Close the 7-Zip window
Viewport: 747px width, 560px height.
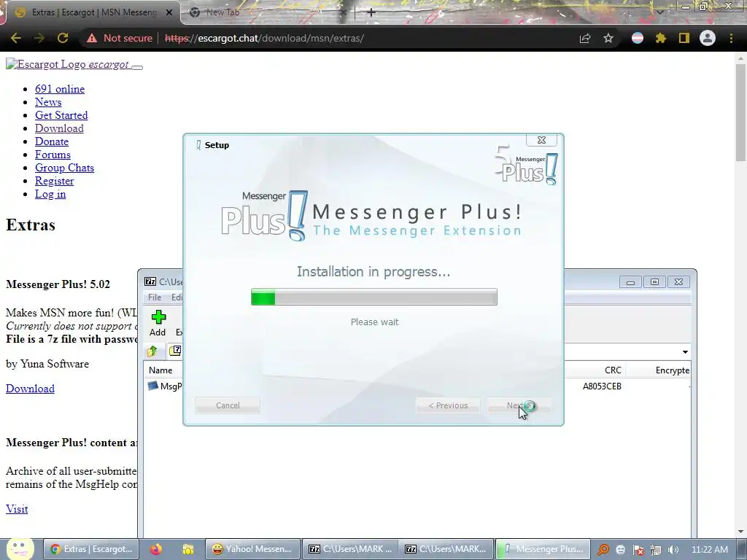(679, 282)
